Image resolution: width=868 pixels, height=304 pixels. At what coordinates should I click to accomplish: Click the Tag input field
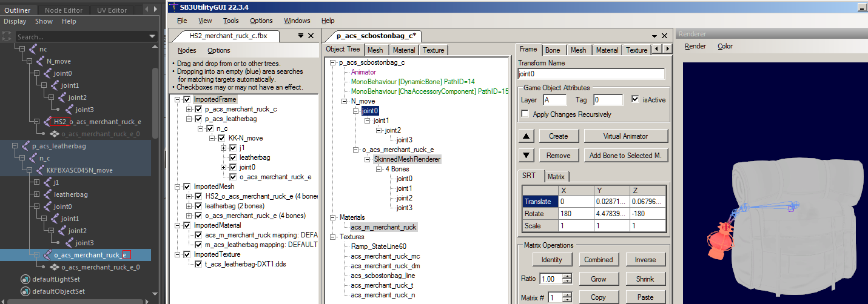click(x=608, y=100)
